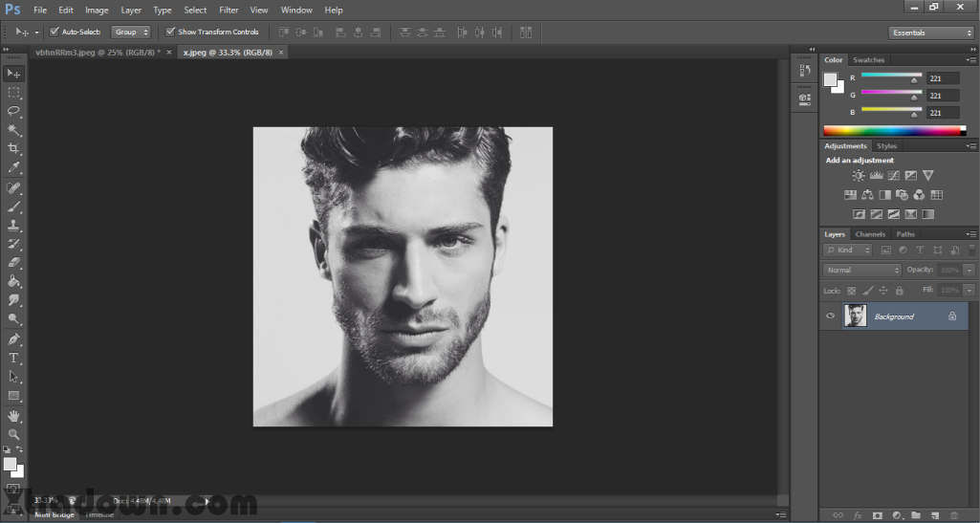The width and height of the screenshot is (980, 523).
Task: Select the Eyedropper tool
Action: click(13, 167)
